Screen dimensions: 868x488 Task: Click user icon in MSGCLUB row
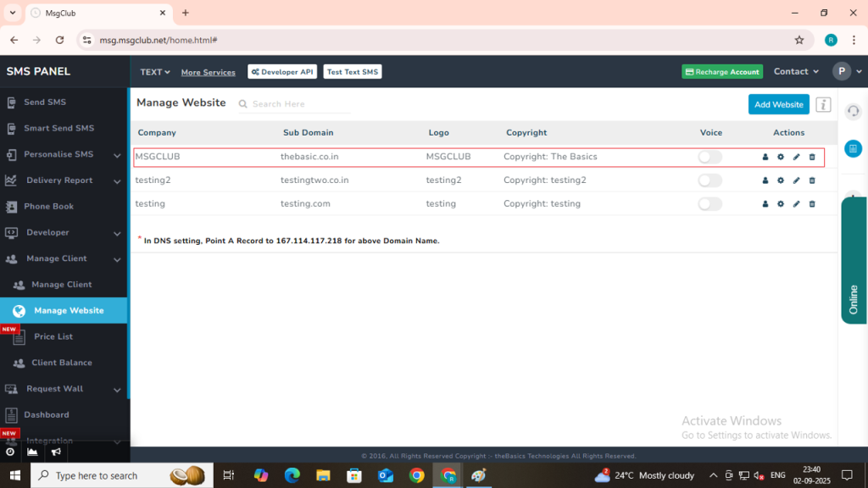pyautogui.click(x=765, y=157)
